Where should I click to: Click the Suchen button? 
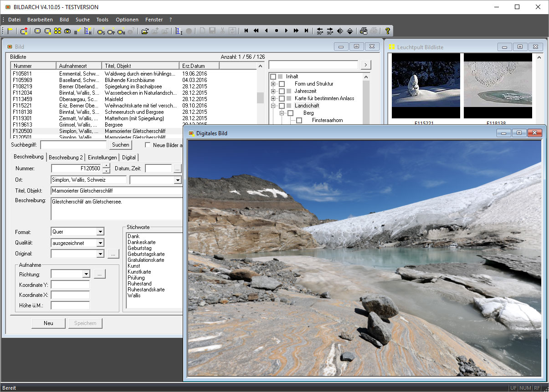point(121,145)
